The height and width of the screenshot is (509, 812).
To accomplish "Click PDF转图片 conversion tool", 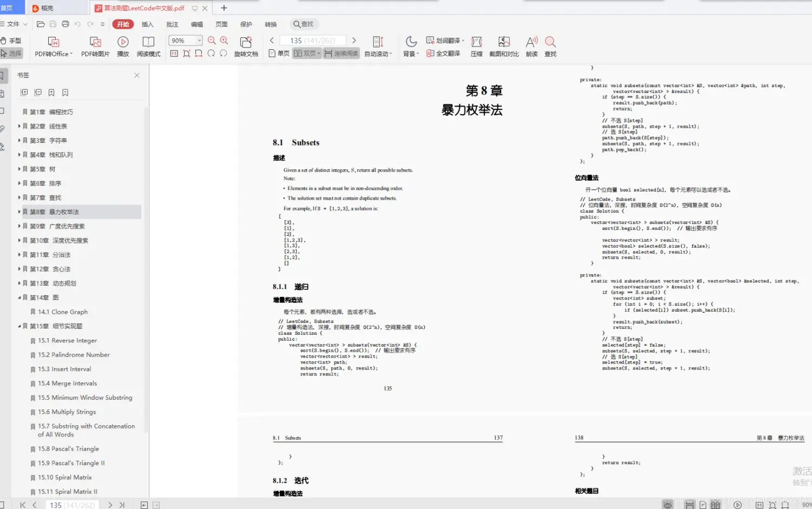I will coord(95,47).
